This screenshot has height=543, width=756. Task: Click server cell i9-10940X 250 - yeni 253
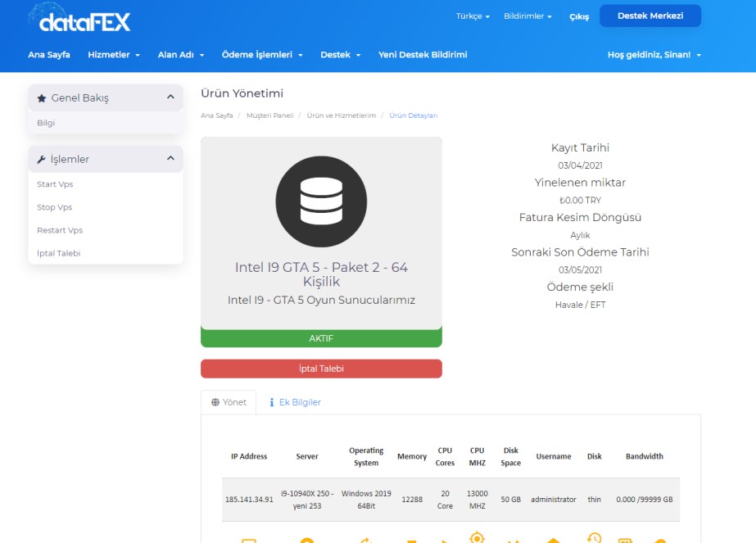(x=307, y=500)
